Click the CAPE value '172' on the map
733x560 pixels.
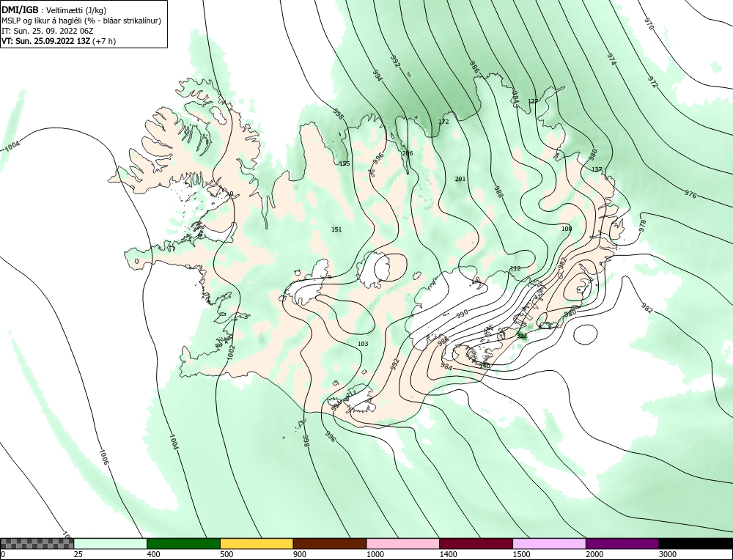[443, 122]
